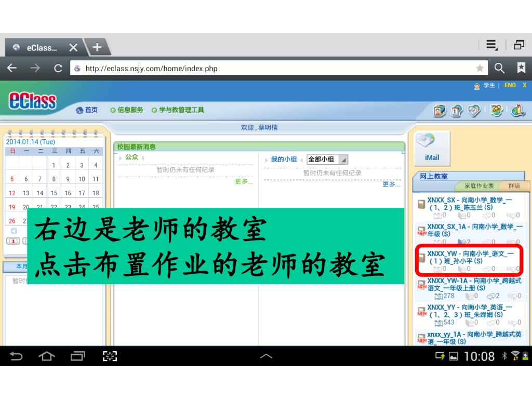Open classroom XNXX_SX_1A 数学一年级
The width and height of the screenshot is (532, 399).
pos(475,230)
